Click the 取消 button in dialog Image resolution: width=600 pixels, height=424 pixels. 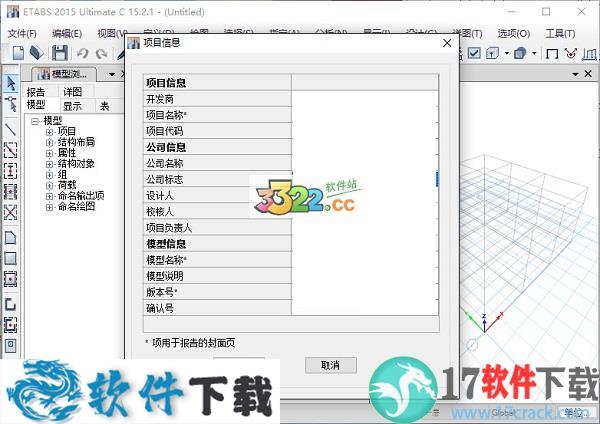pos(331,365)
